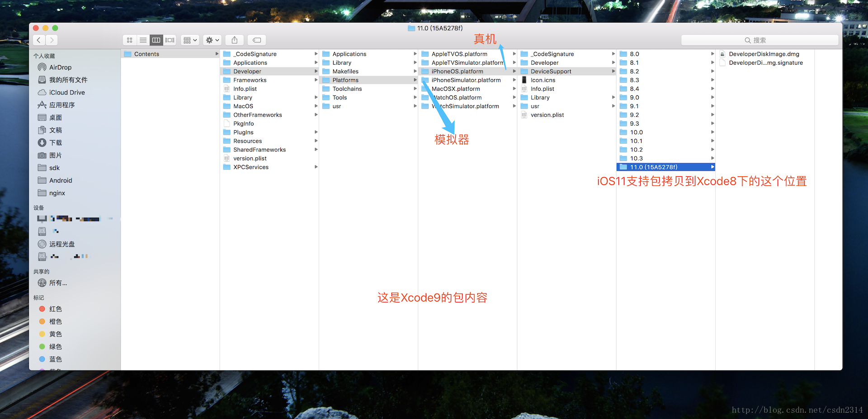Switch to icon view in Finder toolbar
Screen dimensions: 868x419
[130, 40]
